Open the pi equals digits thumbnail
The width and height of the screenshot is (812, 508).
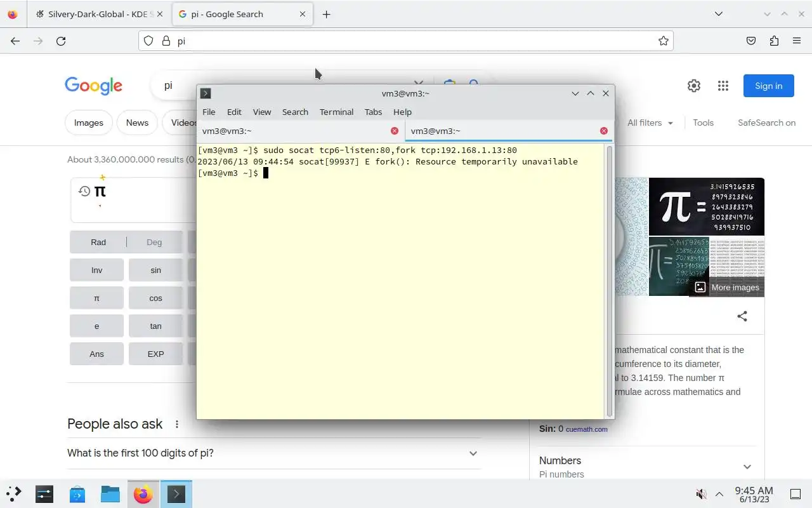[x=706, y=206]
